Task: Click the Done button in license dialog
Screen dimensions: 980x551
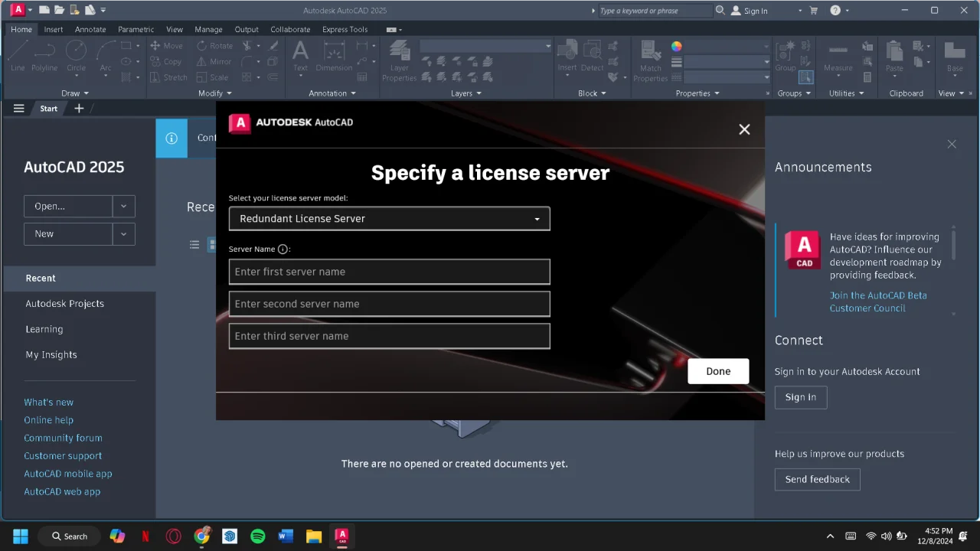Action: coord(718,371)
